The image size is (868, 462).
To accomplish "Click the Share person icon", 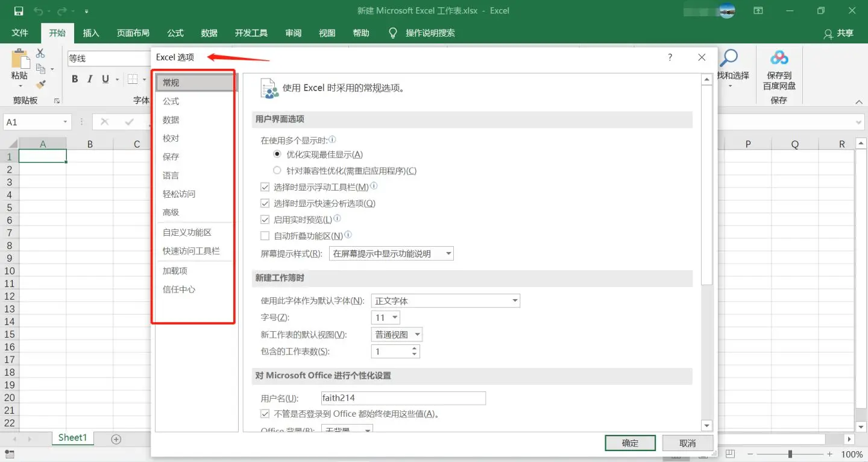I will click(x=829, y=34).
